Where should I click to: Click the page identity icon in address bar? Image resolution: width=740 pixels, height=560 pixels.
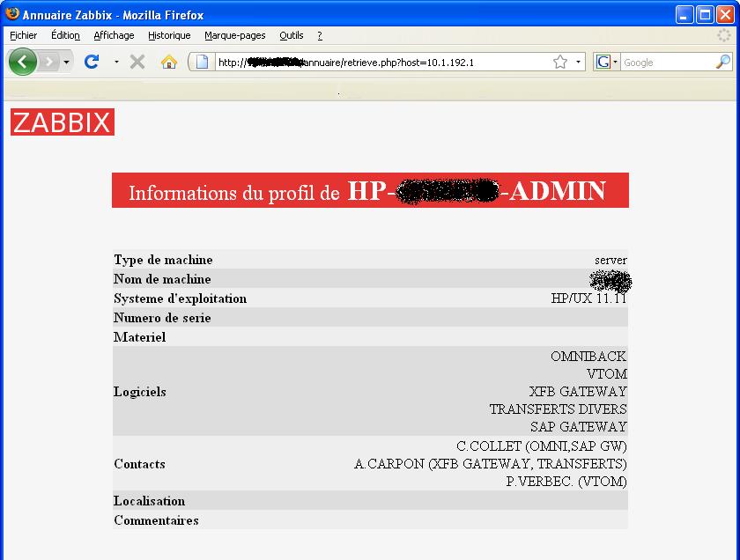[x=202, y=62]
